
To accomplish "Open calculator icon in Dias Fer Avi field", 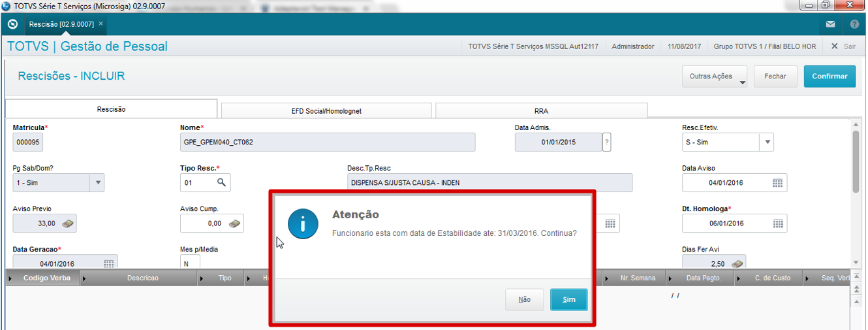I will [736, 264].
